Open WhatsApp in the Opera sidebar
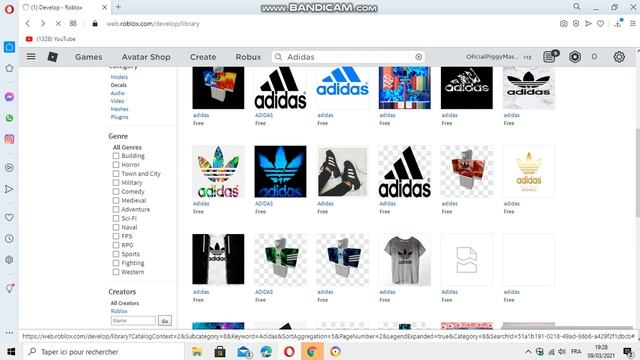Viewport: 640px width, 360px height. [9, 118]
